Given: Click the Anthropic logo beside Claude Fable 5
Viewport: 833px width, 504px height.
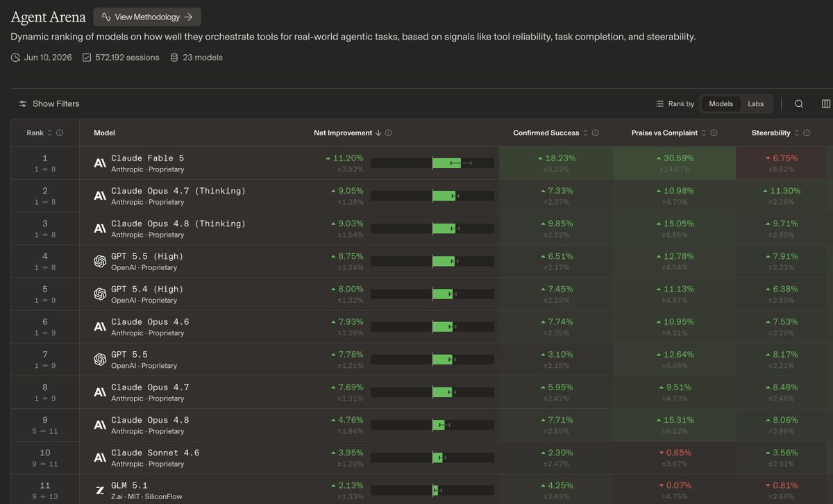Looking at the screenshot, I should (100, 163).
